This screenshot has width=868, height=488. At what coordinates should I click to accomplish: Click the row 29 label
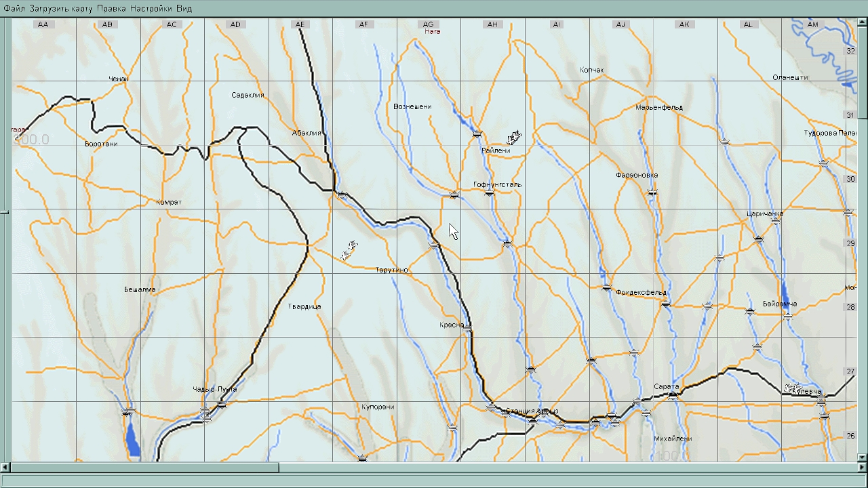850,243
